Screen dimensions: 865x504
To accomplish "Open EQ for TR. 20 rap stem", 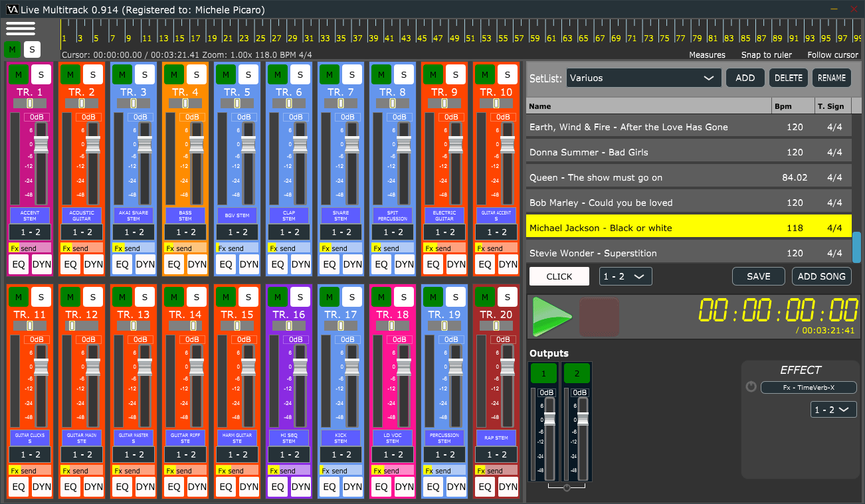I will click(x=485, y=487).
